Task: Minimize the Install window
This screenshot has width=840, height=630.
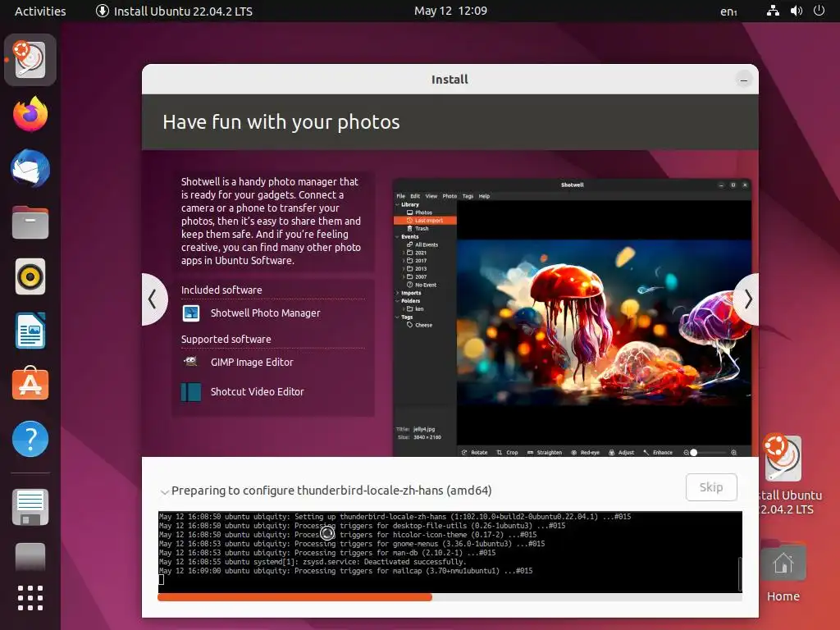Action: pyautogui.click(x=743, y=80)
